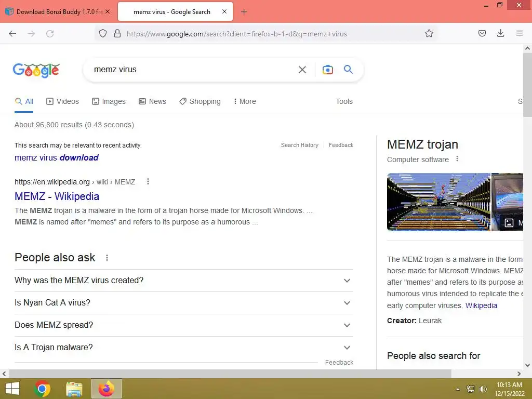532x399 pixels.
Task: Switch to News results
Action: [152, 101]
